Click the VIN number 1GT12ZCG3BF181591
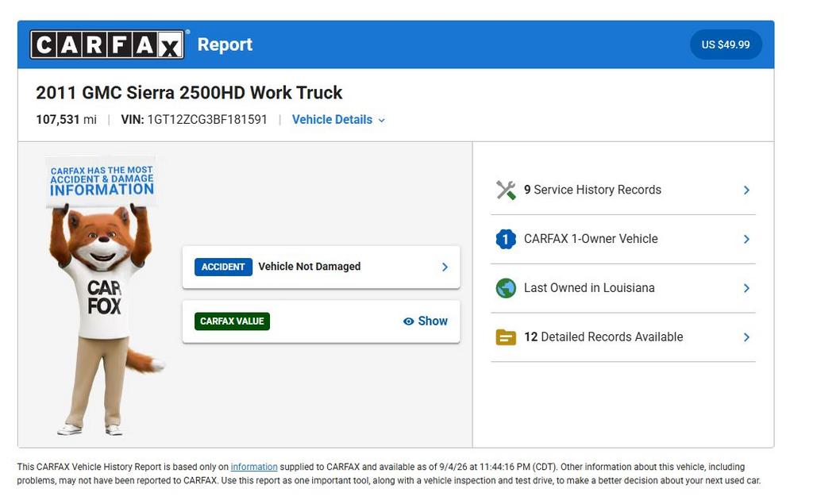 tap(207, 120)
